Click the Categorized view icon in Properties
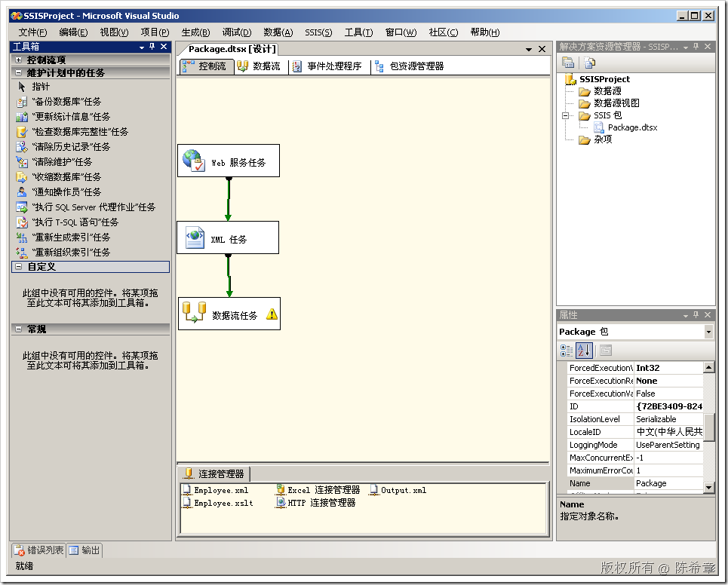This screenshot has height=585, width=728. (x=566, y=351)
